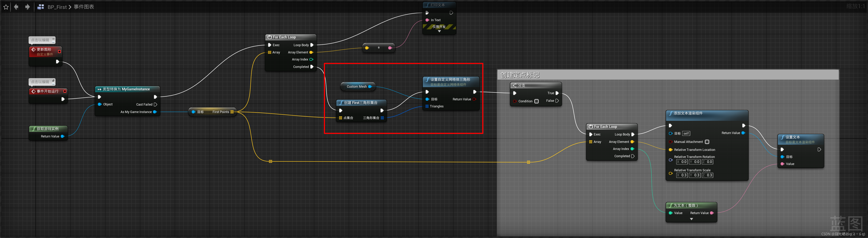
Task: Click the Completed exec pin on the first For Each Loop
Action: [x=312, y=67]
